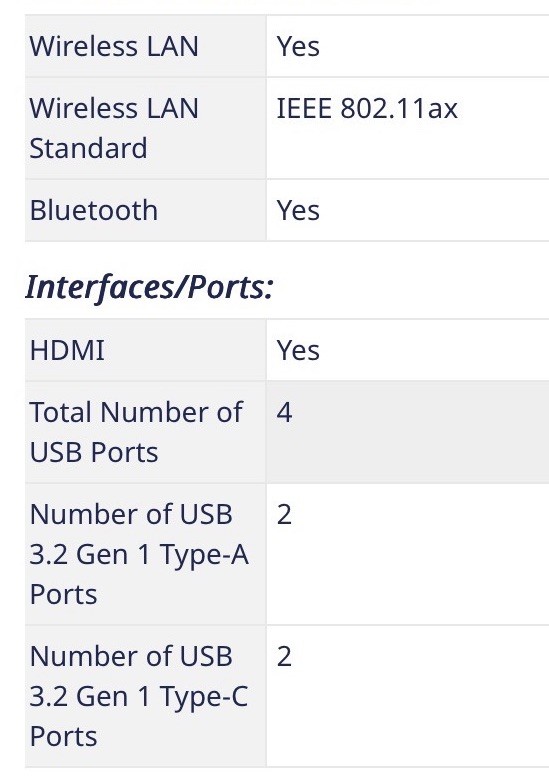Select the Bluetooth Yes value
The height and width of the screenshot is (777, 549).
coord(298,210)
